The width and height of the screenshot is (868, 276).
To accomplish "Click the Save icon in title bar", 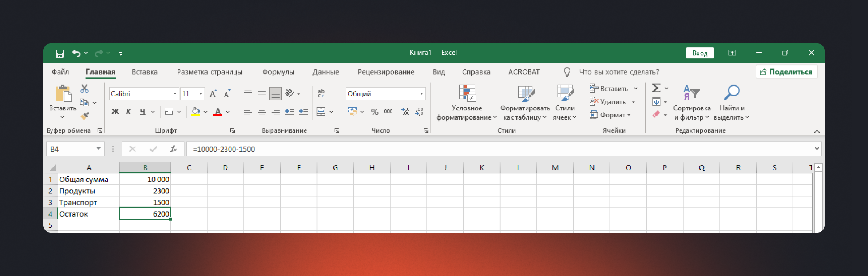I will click(x=60, y=54).
